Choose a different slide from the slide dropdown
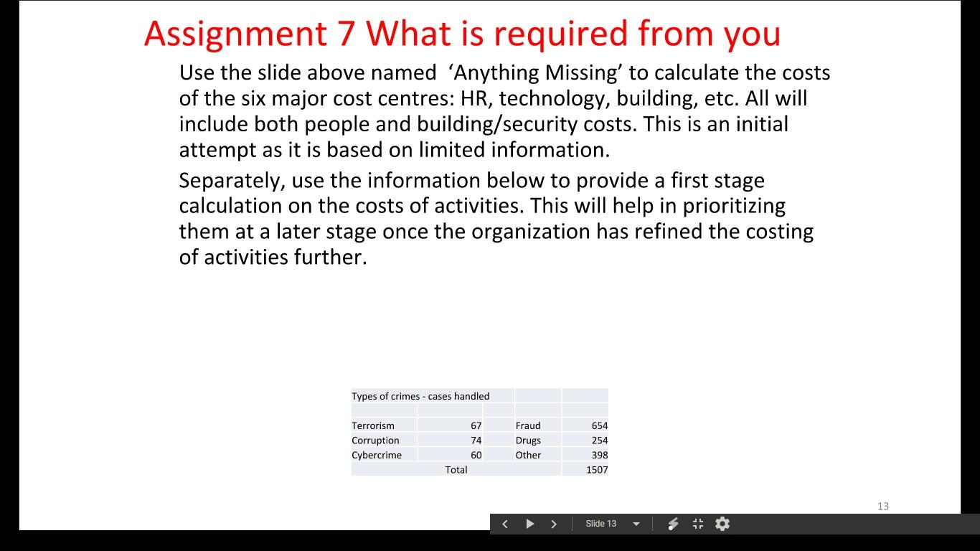The image size is (980, 551). [x=637, y=524]
